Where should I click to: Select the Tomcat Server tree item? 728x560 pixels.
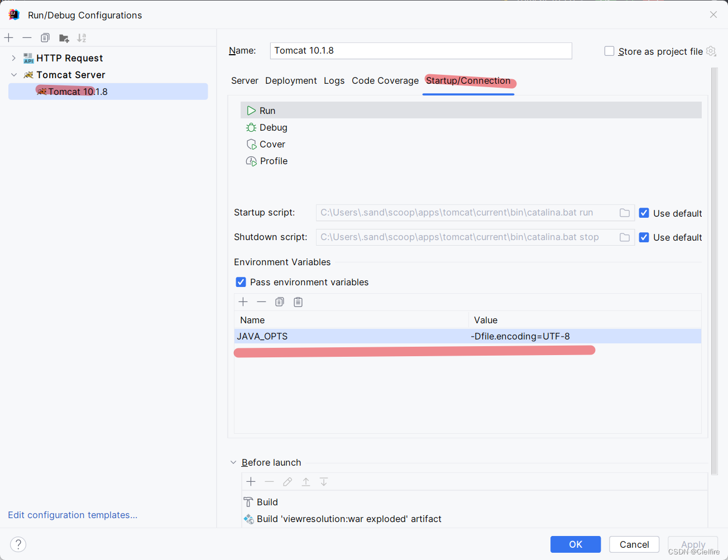coord(71,75)
